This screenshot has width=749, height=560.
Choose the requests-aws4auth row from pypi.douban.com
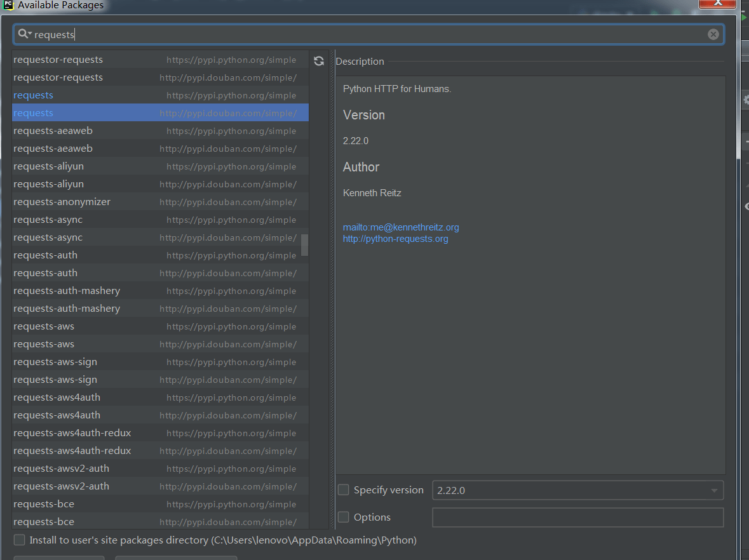[x=161, y=415]
